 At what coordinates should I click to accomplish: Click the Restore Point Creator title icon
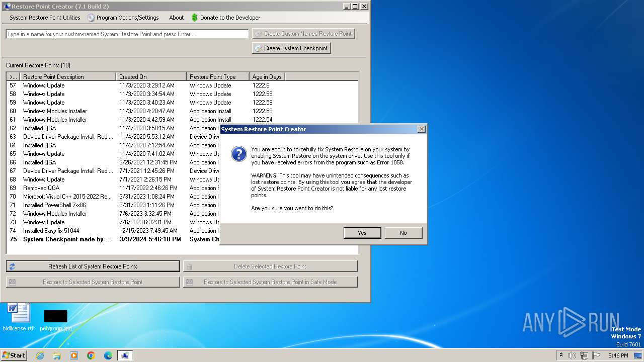coord(7,7)
